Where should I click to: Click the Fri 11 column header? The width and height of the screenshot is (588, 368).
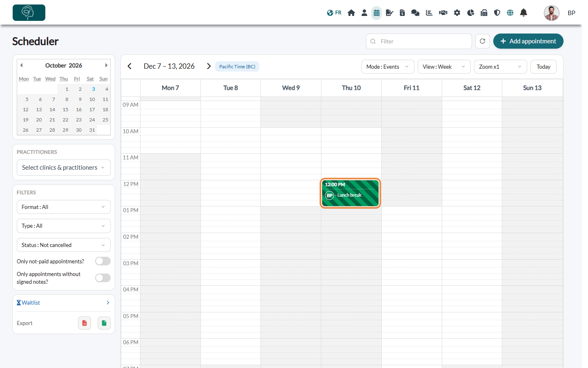(x=411, y=88)
